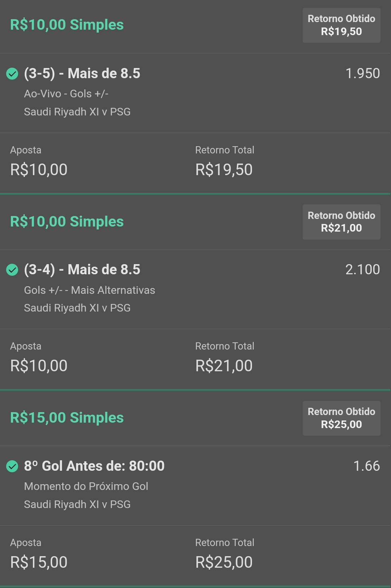Click the green checkmark beside (3-4) Mais de 8.5
Viewport: 391px width, 588px height.
tap(12, 270)
